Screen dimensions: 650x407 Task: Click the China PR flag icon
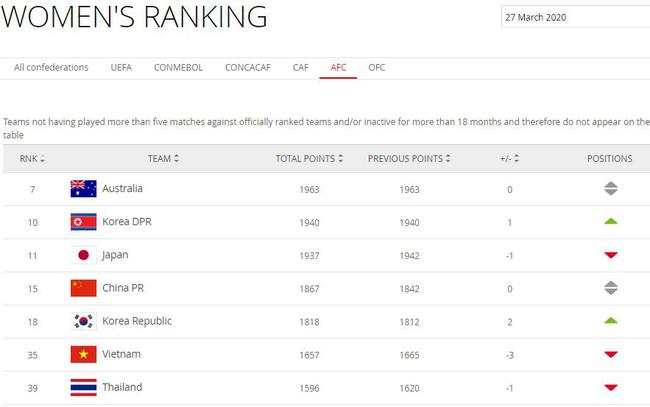(83, 288)
